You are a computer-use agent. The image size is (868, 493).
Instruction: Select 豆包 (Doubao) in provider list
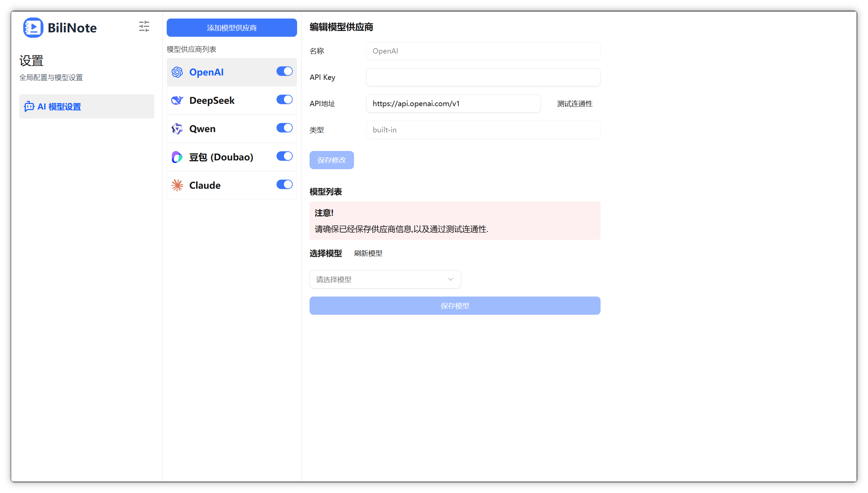tap(221, 157)
